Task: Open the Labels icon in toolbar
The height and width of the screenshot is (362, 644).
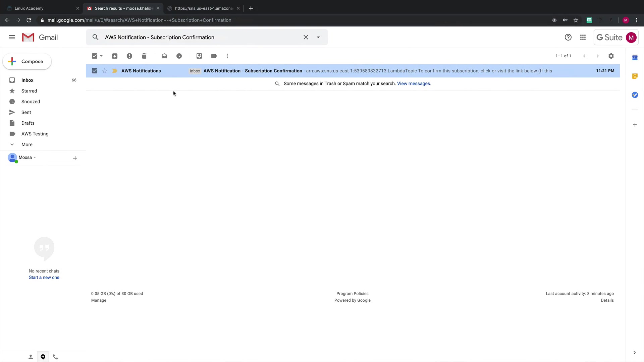Action: click(x=214, y=56)
